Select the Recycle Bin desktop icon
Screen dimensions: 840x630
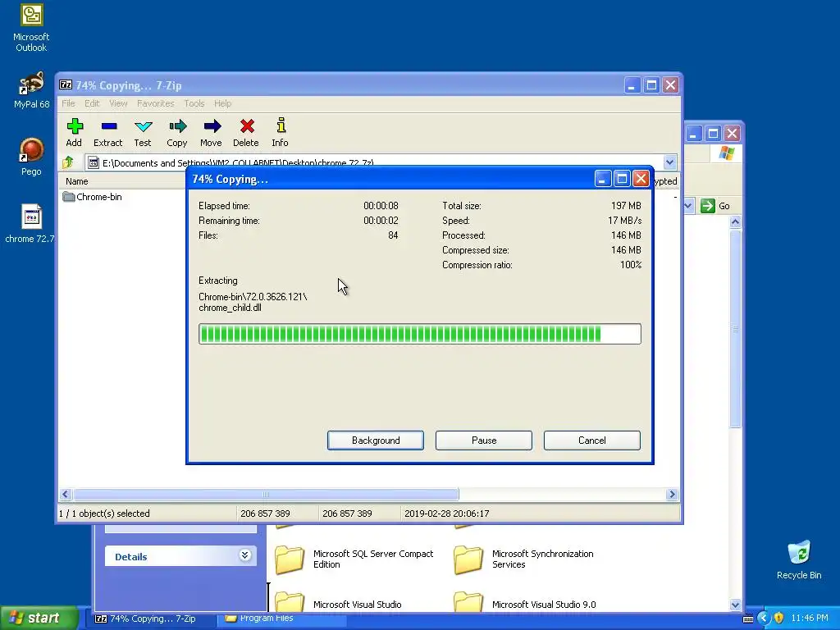[799, 559]
